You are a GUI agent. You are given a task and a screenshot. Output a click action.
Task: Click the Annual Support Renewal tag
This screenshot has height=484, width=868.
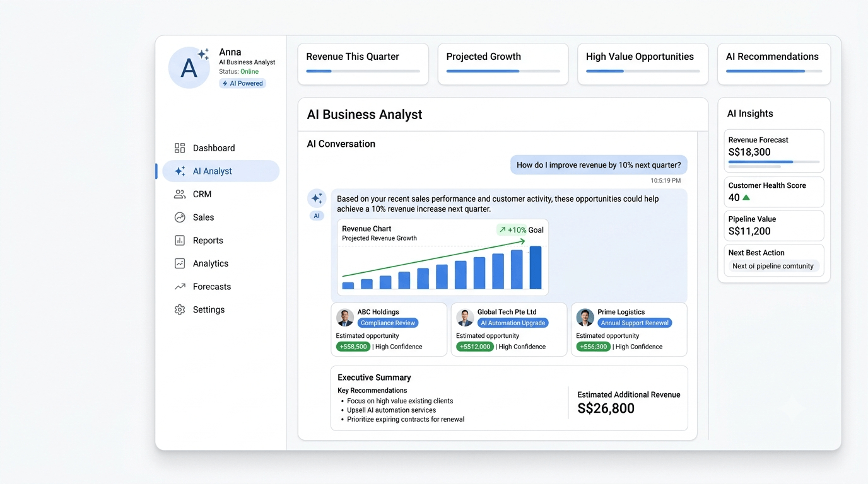[635, 323]
